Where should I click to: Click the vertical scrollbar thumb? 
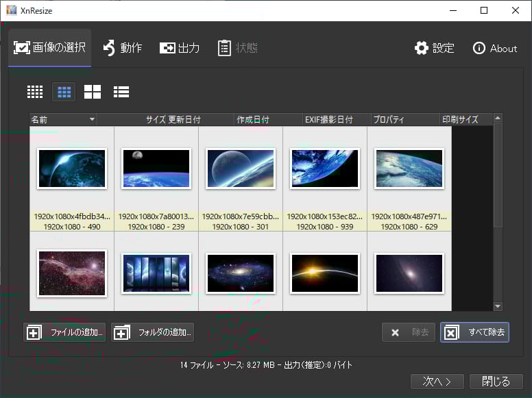click(498, 175)
